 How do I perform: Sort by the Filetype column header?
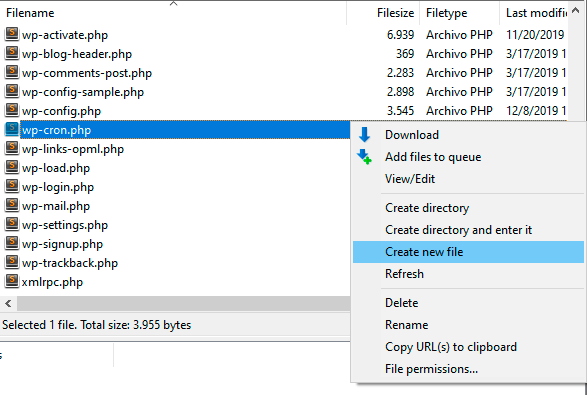click(x=459, y=13)
